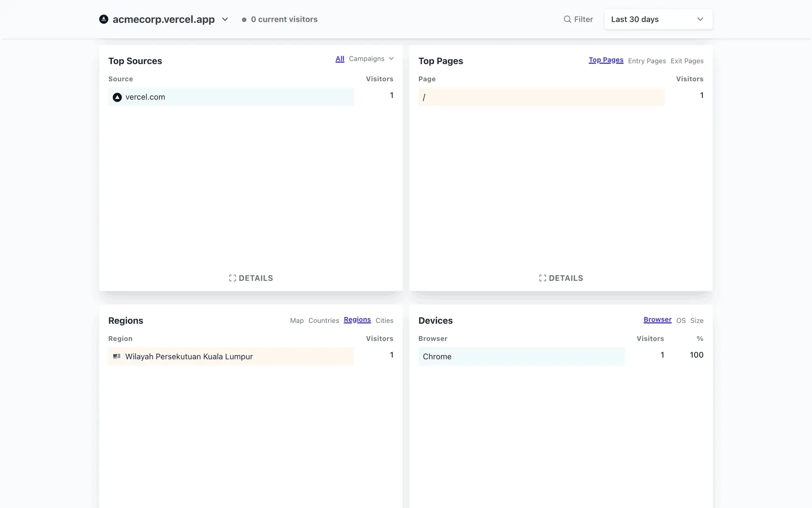Click the 0 current visitors link
Viewport: 812px width, 508px height.
pyautogui.click(x=284, y=19)
